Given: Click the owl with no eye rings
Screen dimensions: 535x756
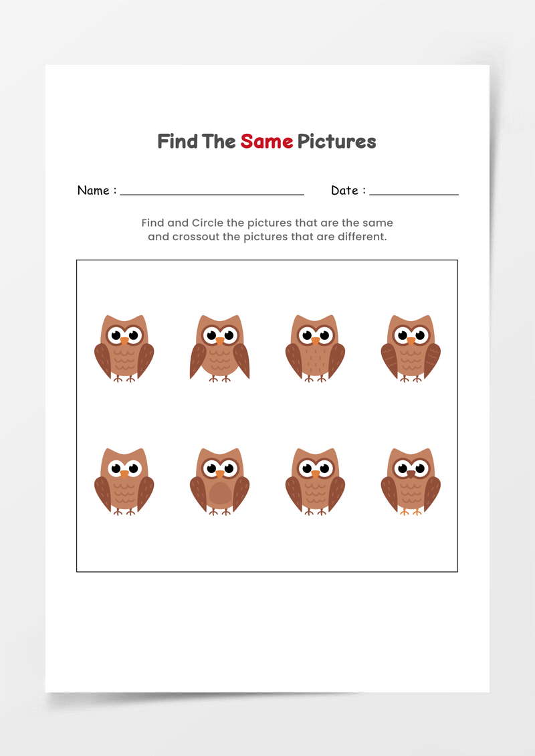Looking at the screenshot, I should click(x=124, y=481).
